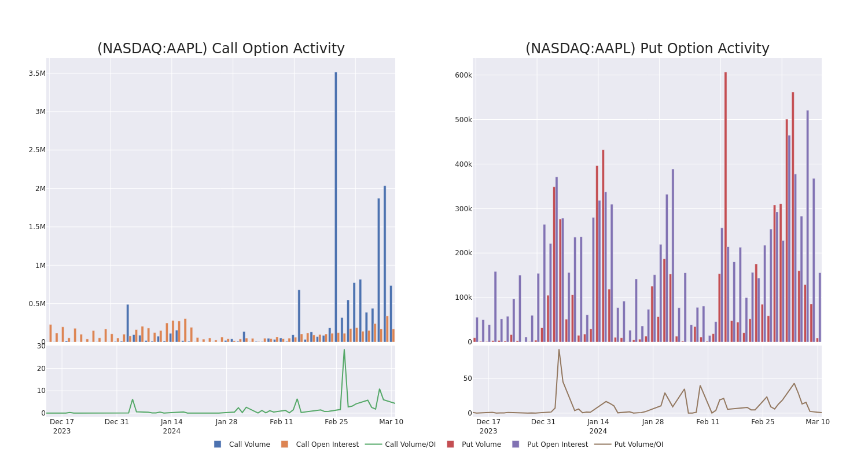Viewport: 868px width, 463px height.
Task: Click the '0.5M' y-axis label on call chart
Action: (x=37, y=304)
